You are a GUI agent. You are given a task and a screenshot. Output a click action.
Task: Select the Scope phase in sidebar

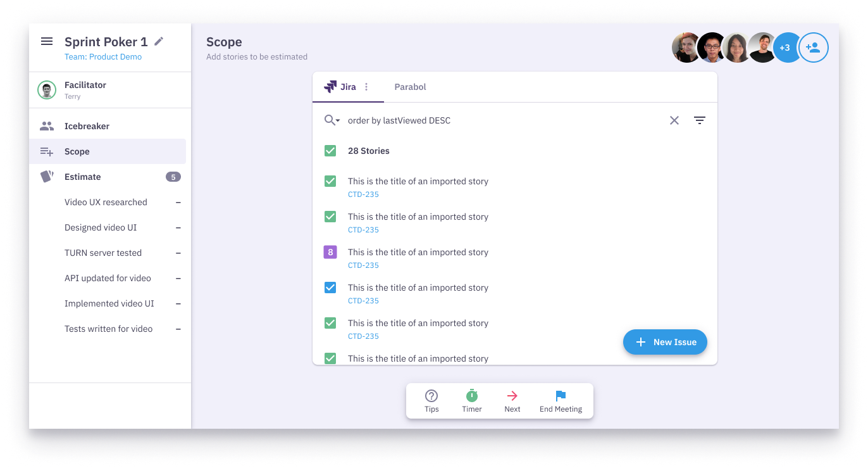(x=108, y=151)
